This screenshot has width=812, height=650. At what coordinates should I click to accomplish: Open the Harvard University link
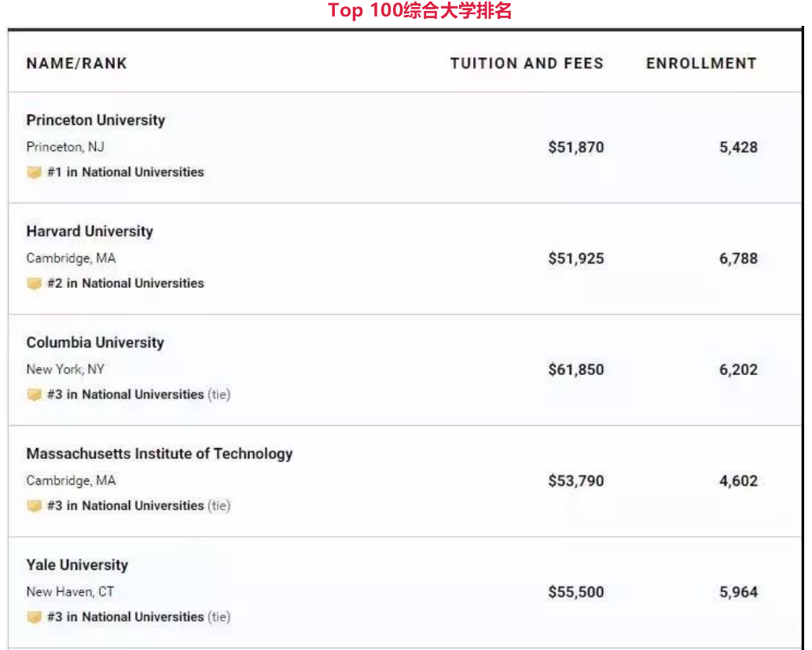89,231
